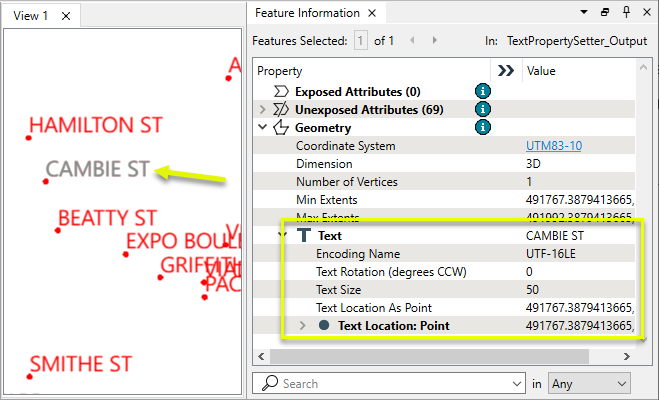Expand the Unexposed Attributes (69) node
This screenshot has height=400, width=659.
(263, 109)
